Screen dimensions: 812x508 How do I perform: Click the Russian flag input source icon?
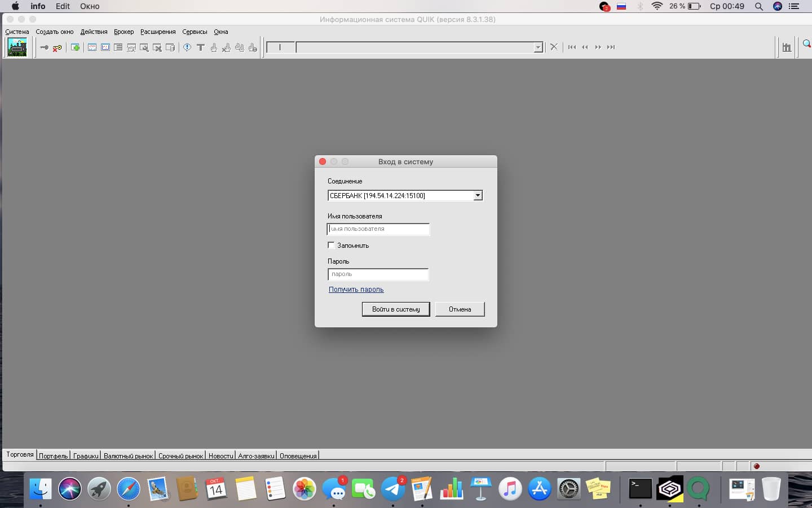click(621, 6)
